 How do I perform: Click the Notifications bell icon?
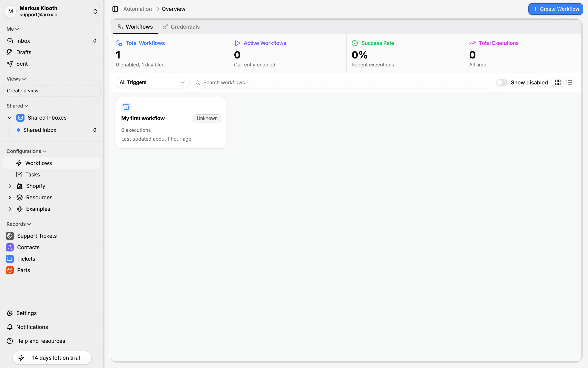pyautogui.click(x=10, y=327)
